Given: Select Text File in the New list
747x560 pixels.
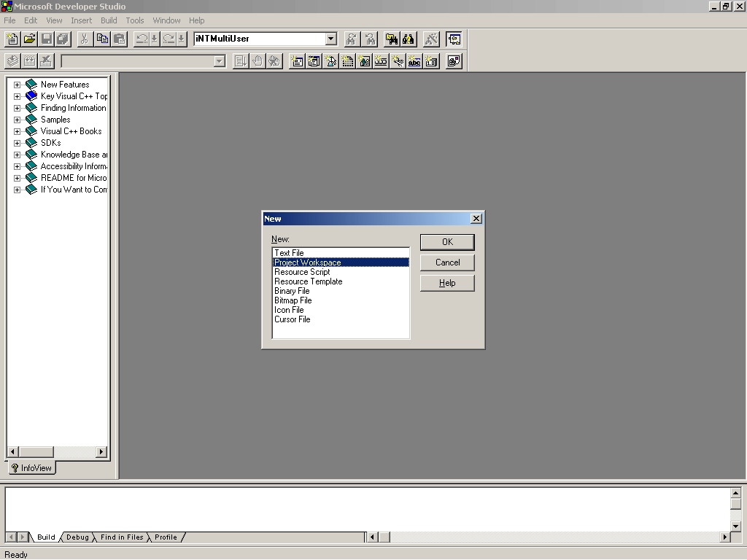Looking at the screenshot, I should click(x=341, y=253).
